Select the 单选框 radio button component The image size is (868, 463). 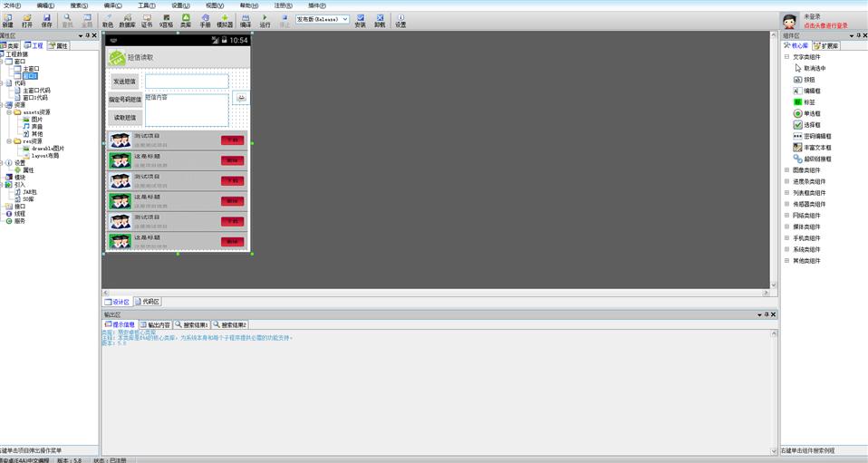[x=809, y=113]
